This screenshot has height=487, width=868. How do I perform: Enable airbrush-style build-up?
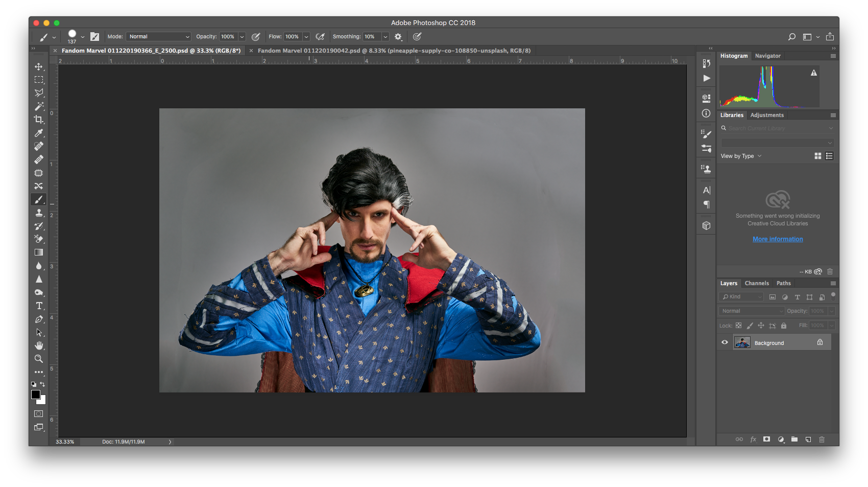tap(320, 37)
